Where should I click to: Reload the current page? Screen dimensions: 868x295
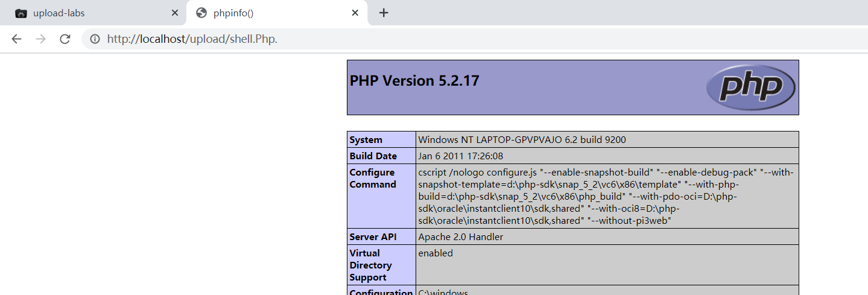(65, 39)
